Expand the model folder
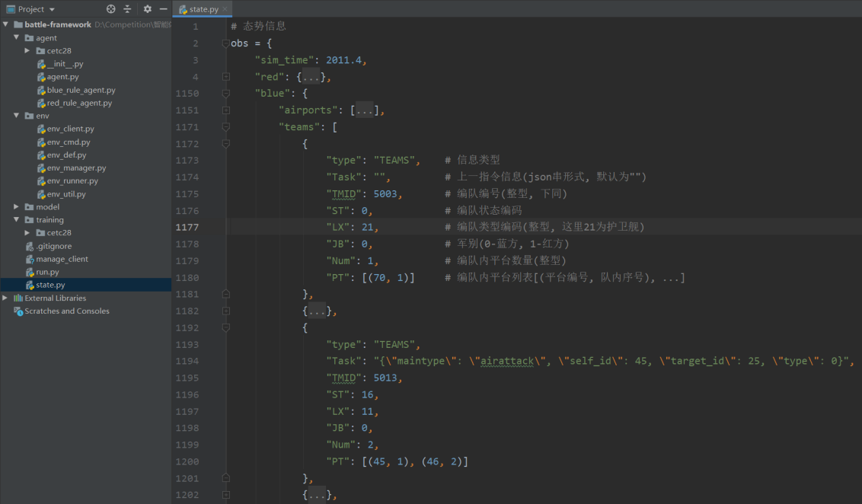Screen dimensions: 862x504 pyautogui.click(x=17, y=206)
